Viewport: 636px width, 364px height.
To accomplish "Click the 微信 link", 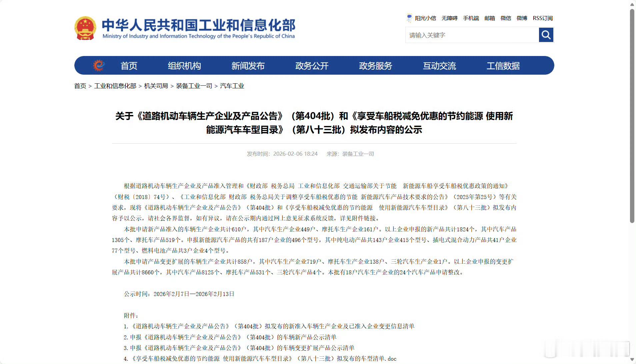I will pyautogui.click(x=506, y=18).
